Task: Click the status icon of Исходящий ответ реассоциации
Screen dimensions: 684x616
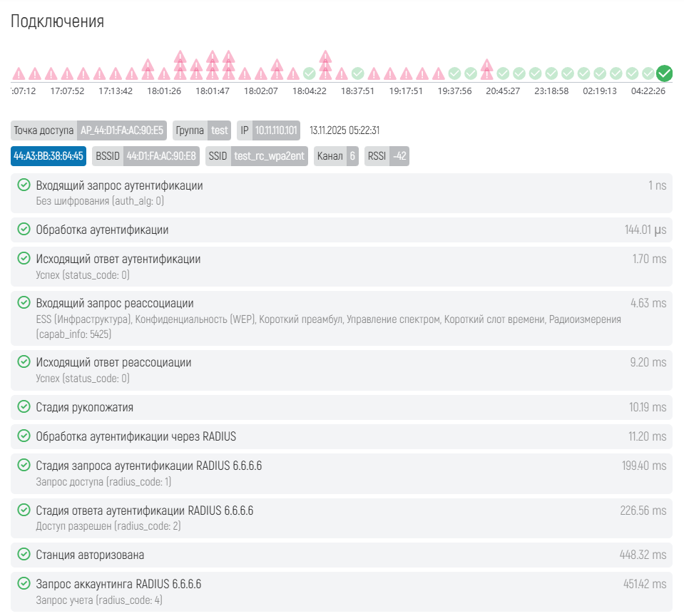Action: point(24,362)
